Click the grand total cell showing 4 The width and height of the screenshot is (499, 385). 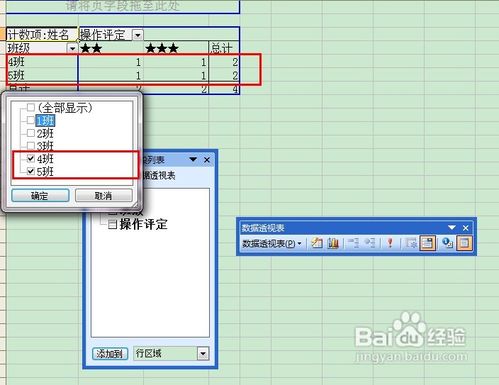coord(224,89)
